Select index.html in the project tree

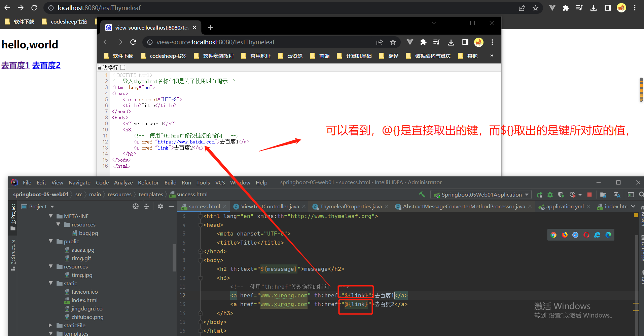84,300
